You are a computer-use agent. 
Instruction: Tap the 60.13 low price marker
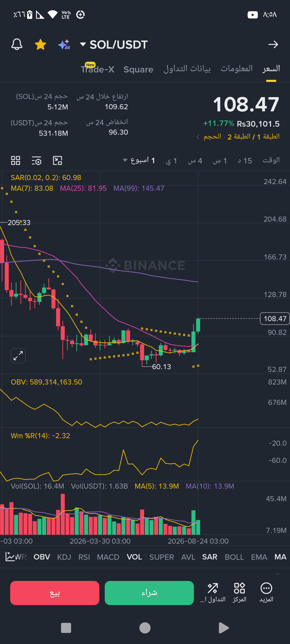[161, 367]
